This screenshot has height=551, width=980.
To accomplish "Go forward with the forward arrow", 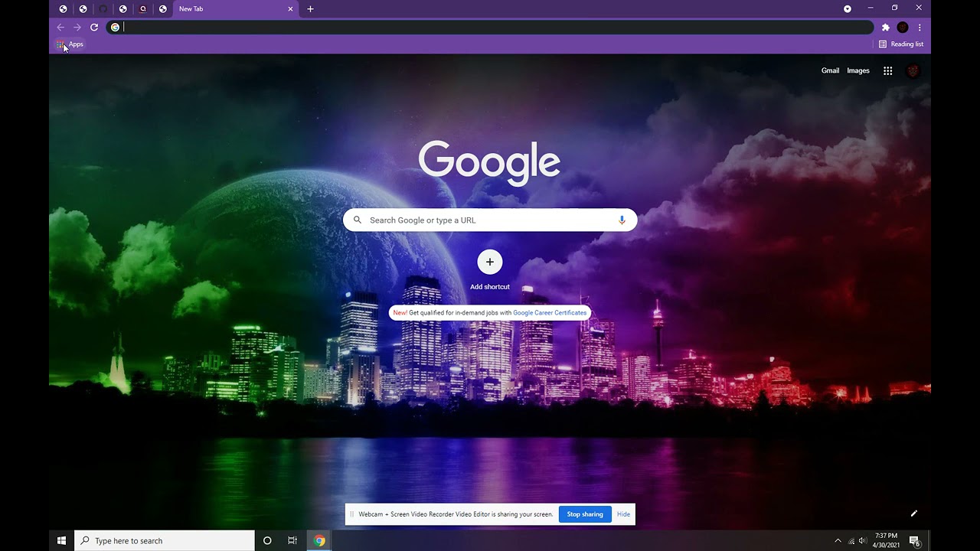I will coord(77,27).
